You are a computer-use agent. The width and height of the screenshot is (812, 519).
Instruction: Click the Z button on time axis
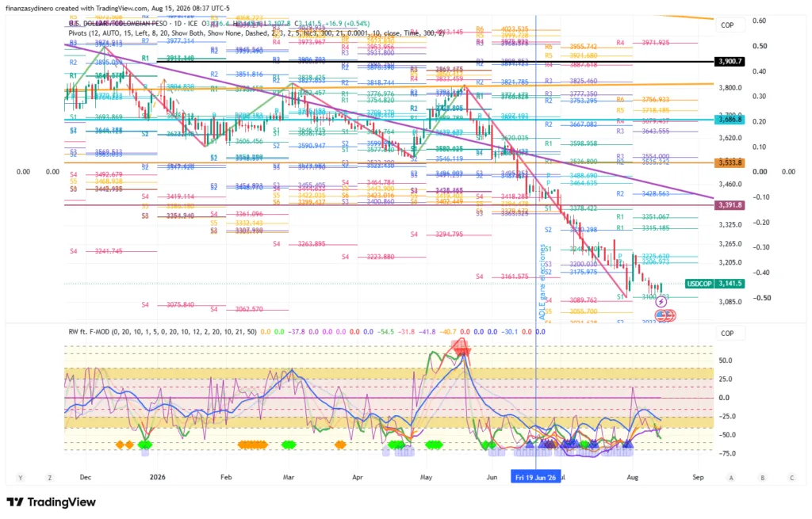(50, 478)
